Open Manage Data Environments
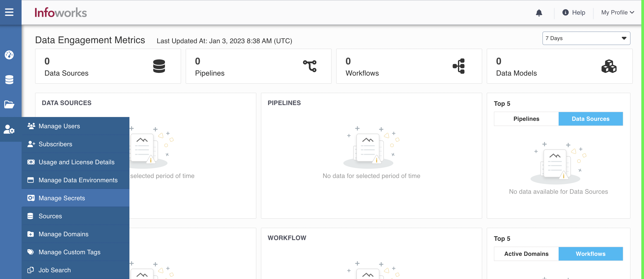This screenshot has width=644, height=279. click(x=76, y=180)
